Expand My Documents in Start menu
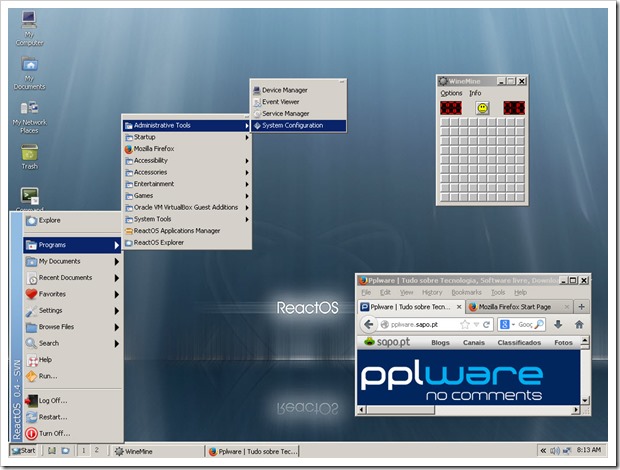The width and height of the screenshot is (620, 470). coord(73,261)
